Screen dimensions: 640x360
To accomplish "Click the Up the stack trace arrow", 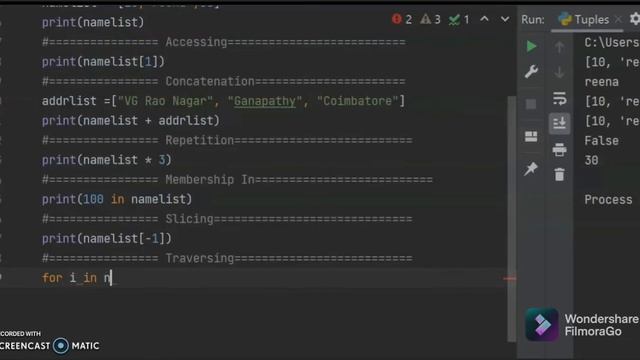I will [560, 47].
